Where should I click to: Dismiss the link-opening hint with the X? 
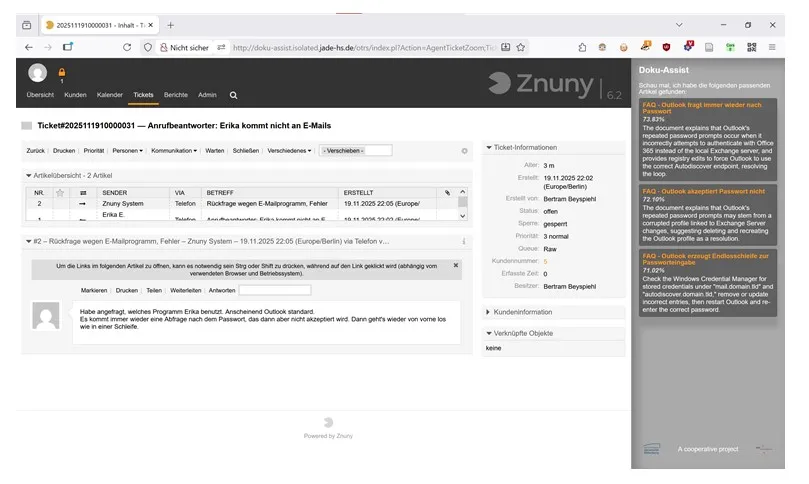tap(456, 265)
